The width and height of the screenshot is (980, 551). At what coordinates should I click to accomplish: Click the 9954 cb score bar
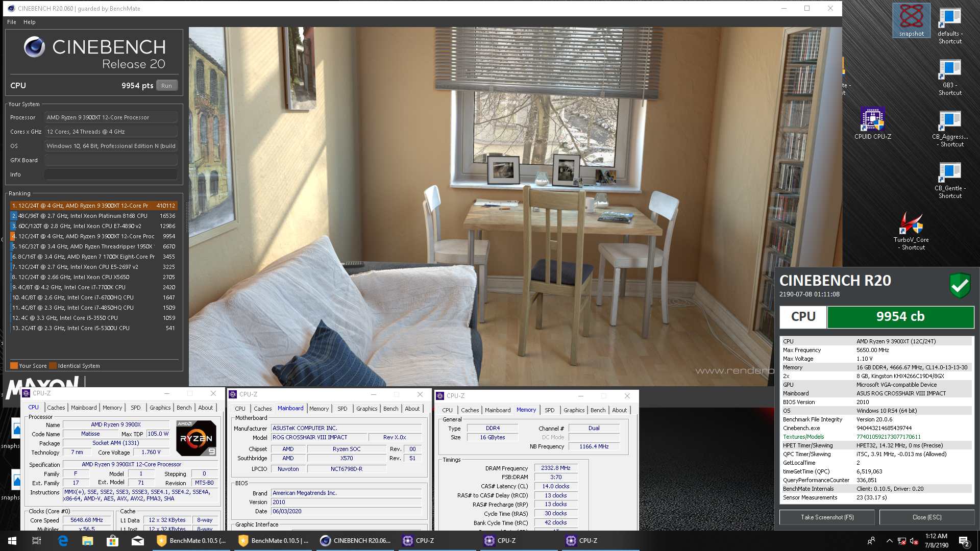click(900, 317)
